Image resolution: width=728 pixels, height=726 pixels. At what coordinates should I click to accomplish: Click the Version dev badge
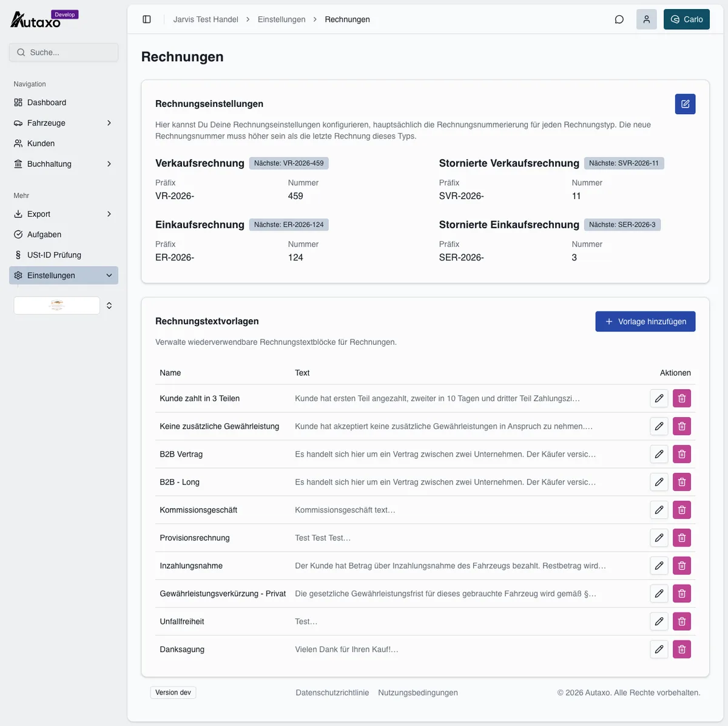(173, 693)
